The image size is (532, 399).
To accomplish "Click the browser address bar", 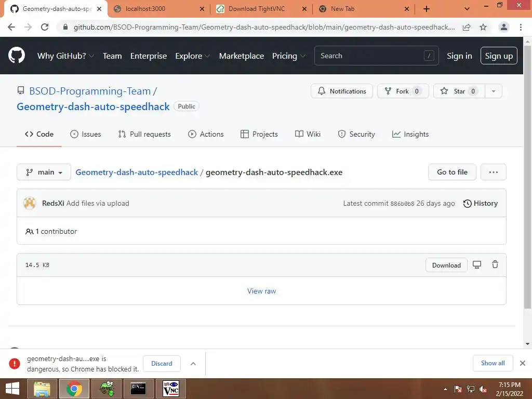I will [x=264, y=27].
